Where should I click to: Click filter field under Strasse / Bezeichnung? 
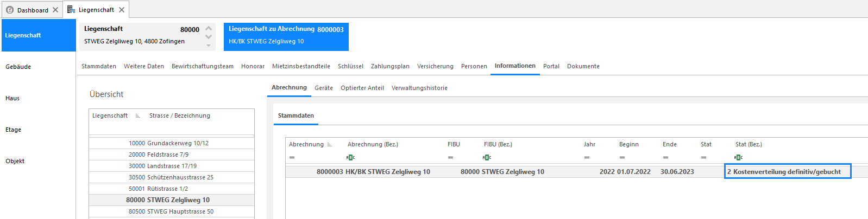click(200, 129)
